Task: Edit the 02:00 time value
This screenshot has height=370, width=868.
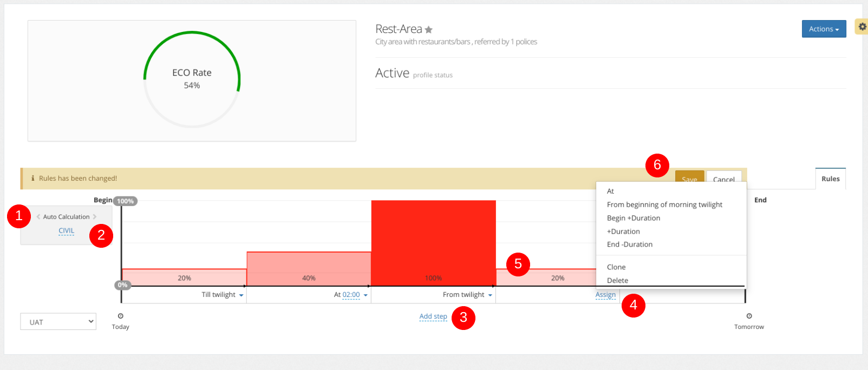Action: [x=351, y=295]
